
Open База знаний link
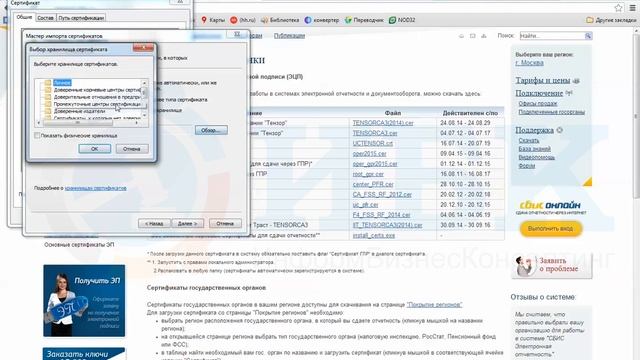tap(534, 149)
